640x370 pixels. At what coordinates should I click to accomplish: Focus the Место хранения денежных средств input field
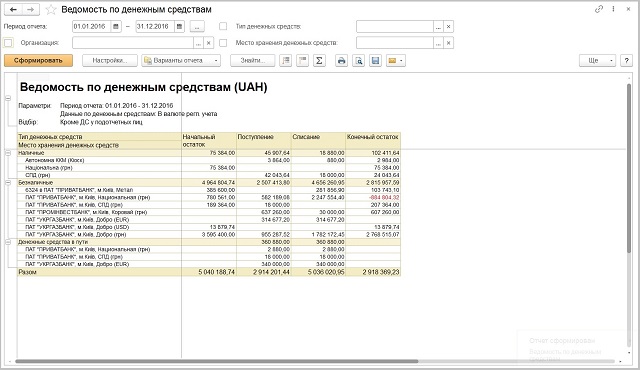395,43
